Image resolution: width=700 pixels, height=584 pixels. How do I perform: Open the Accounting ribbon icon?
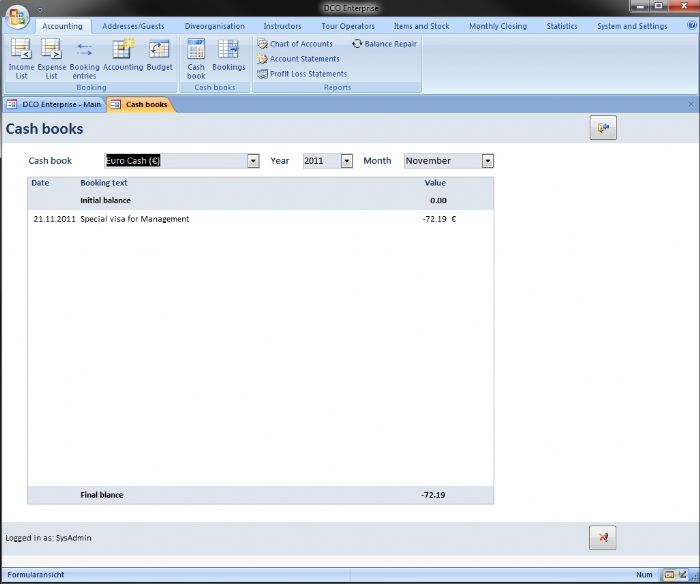click(123, 56)
